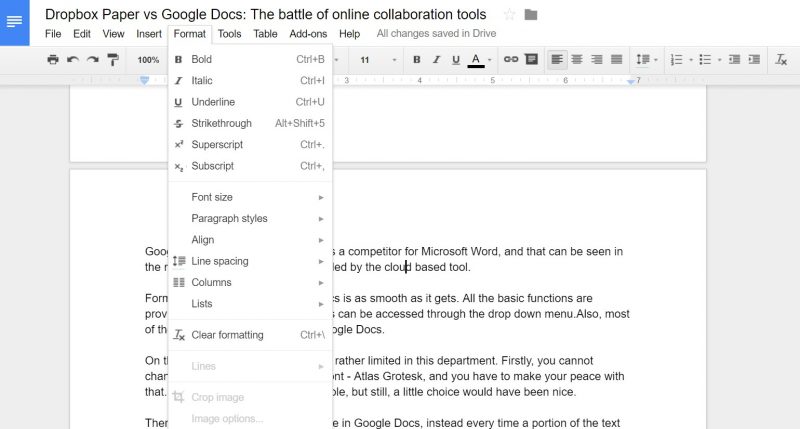Open the font size 11 dropdown

click(x=378, y=60)
